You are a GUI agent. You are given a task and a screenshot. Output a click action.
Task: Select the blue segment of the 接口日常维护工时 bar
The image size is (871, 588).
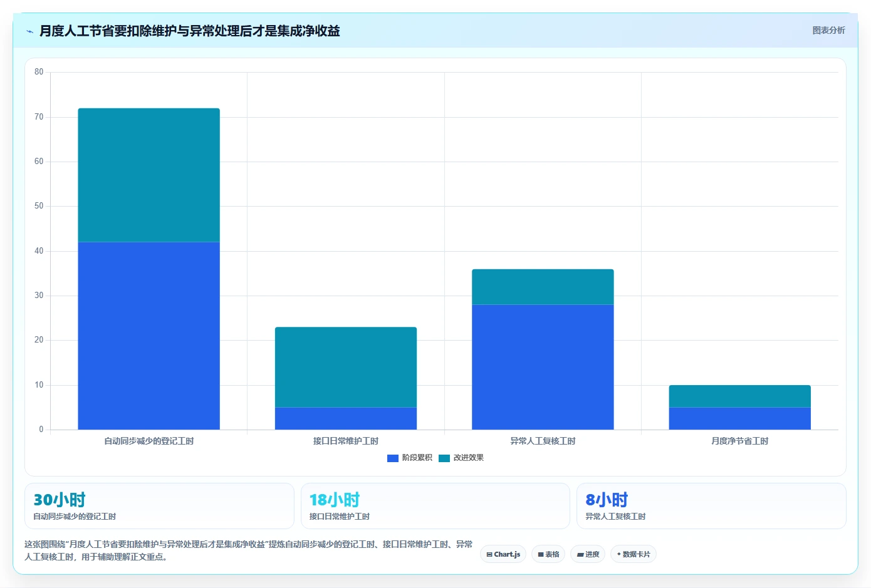click(346, 418)
